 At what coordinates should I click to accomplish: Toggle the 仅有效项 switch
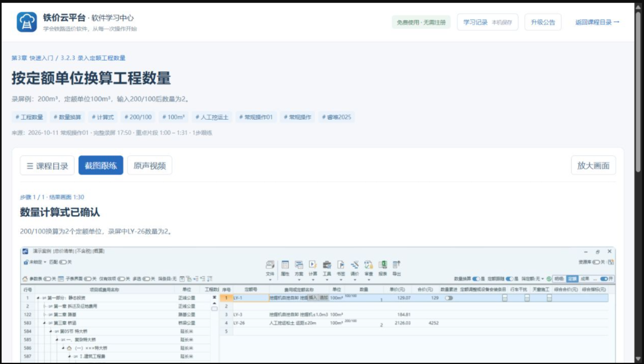(121, 279)
